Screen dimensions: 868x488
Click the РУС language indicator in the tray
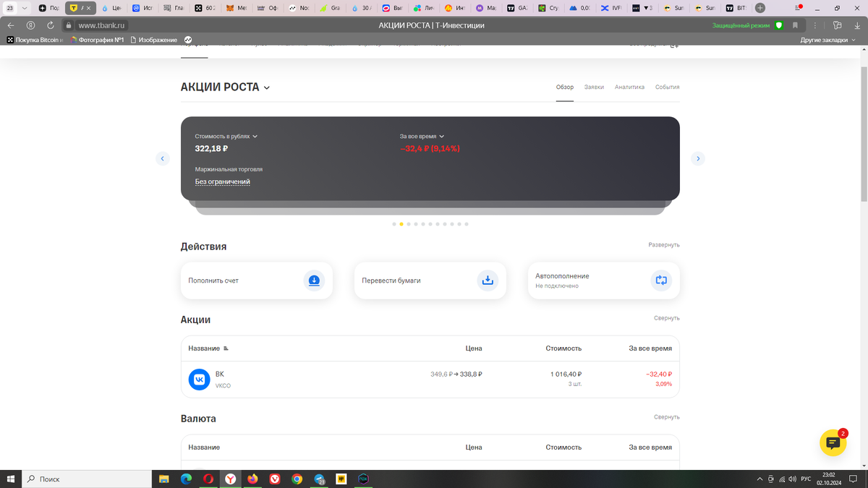pyautogui.click(x=804, y=479)
